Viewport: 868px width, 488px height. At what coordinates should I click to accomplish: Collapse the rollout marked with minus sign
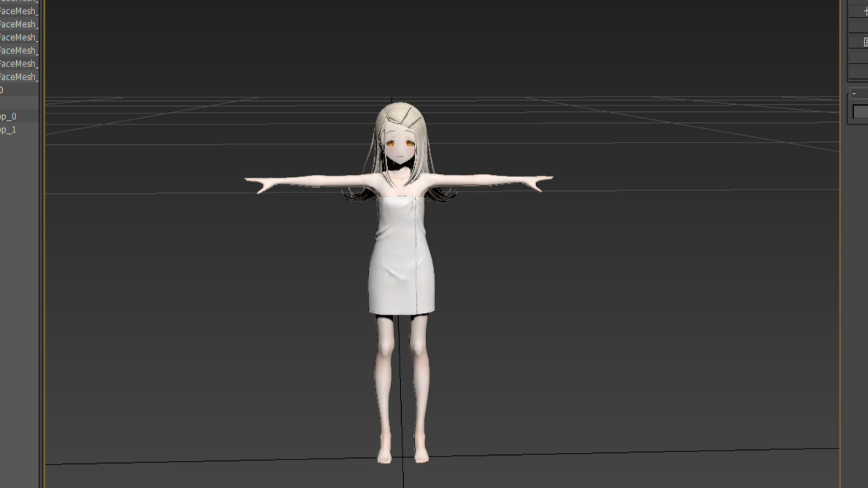pyautogui.click(x=854, y=94)
